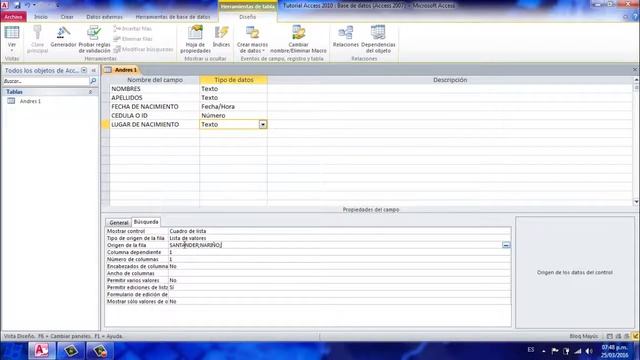This screenshot has height=360, width=640.
Task: Open builder button for Origen de la fila
Action: pyautogui.click(x=506, y=245)
